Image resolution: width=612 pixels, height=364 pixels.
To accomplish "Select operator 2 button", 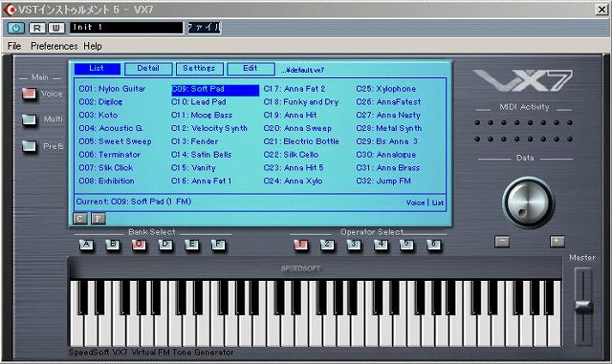I will pyautogui.click(x=327, y=245).
